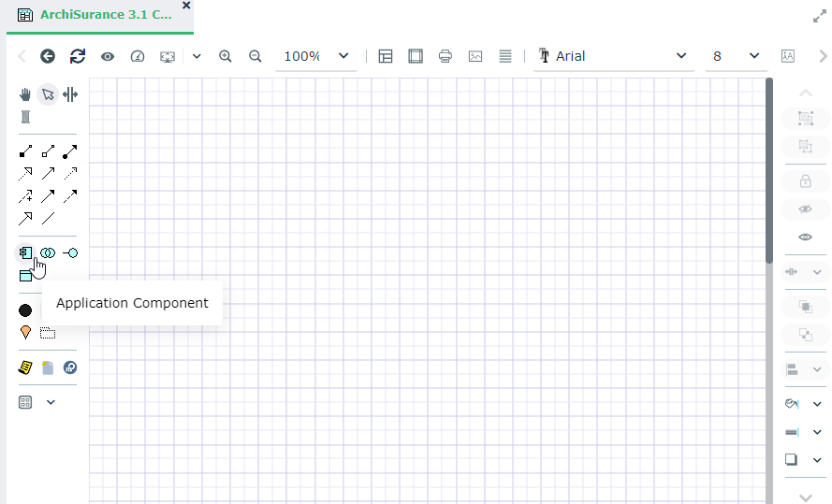Screen dimensions: 832x504
Task: Activate the pointer selection tool
Action: coord(48,94)
